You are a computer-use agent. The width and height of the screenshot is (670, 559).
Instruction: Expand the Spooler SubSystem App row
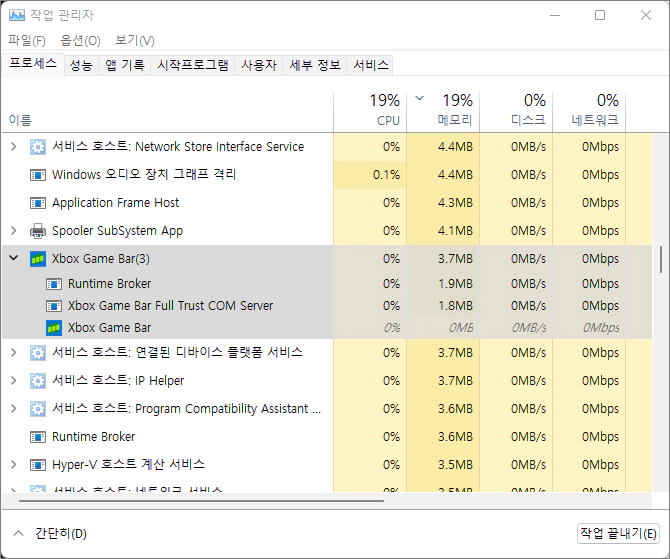(14, 231)
